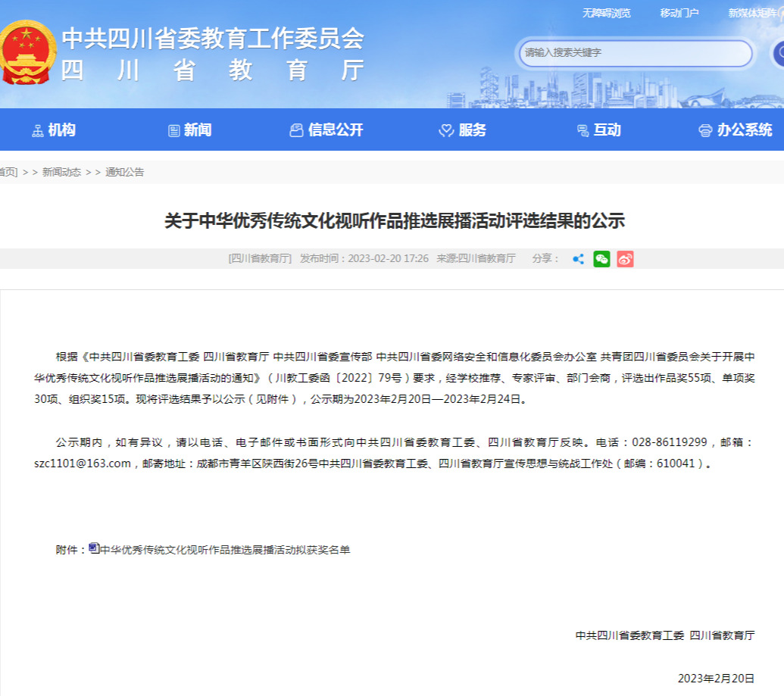Click the national emblem logo
The height and width of the screenshot is (696, 784).
click(27, 52)
